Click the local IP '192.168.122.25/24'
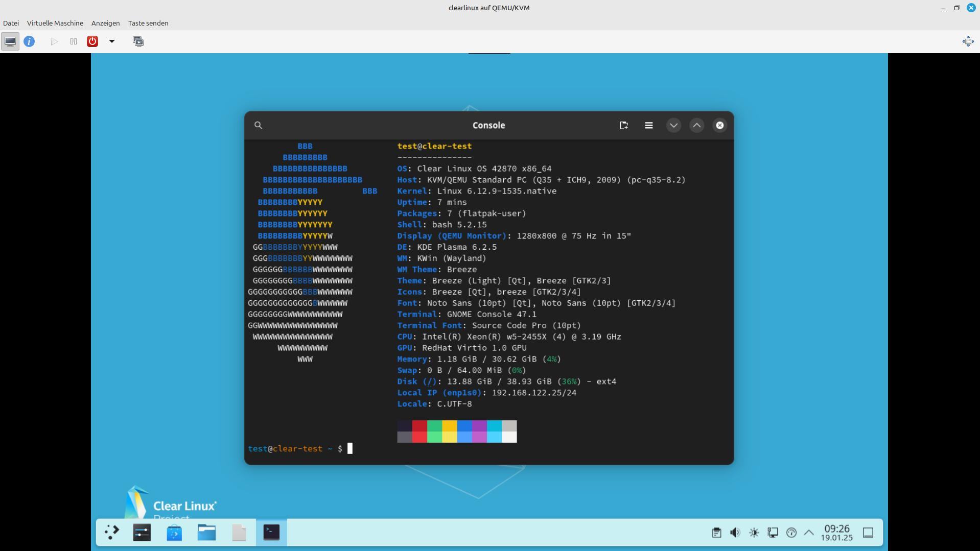 [x=534, y=393]
